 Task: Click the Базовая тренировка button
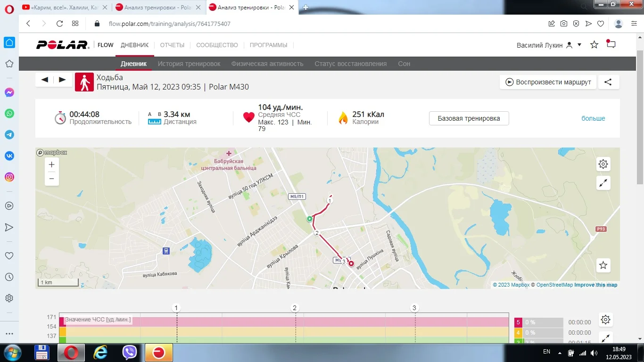(469, 118)
